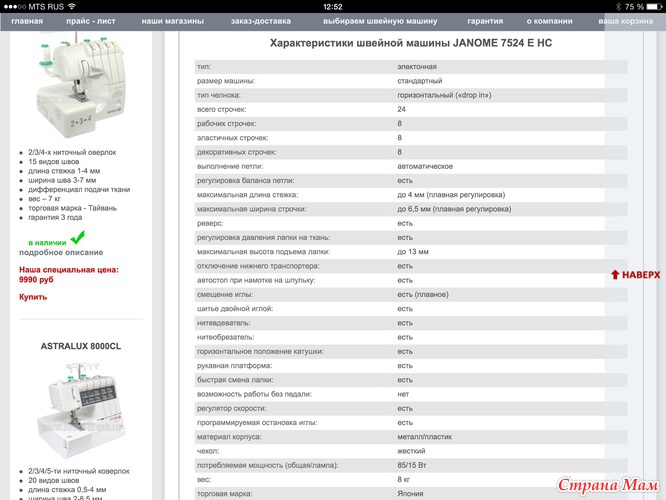This screenshot has width=666, height=500.
Task: Click the 9990 руб special price text
Action: (36, 280)
